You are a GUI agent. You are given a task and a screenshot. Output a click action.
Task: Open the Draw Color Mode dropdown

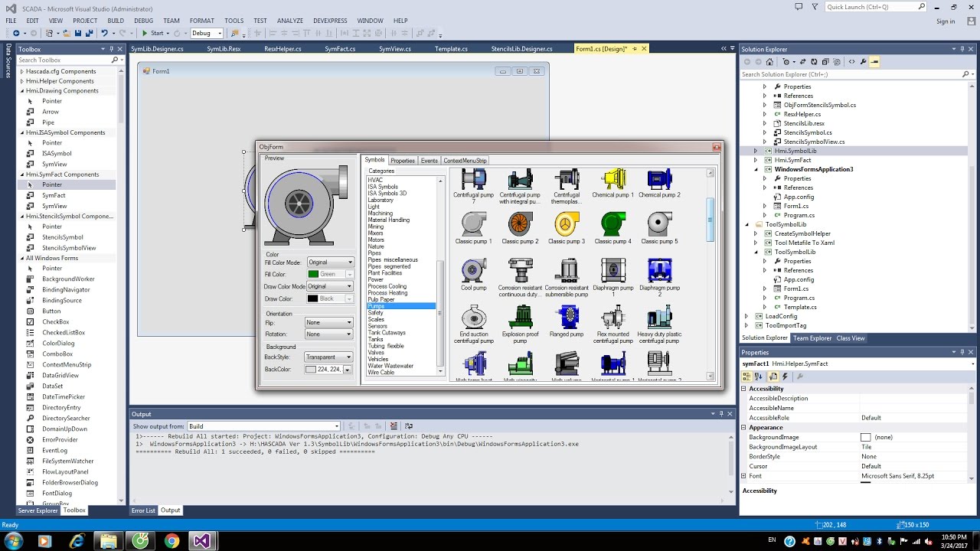[330, 286]
